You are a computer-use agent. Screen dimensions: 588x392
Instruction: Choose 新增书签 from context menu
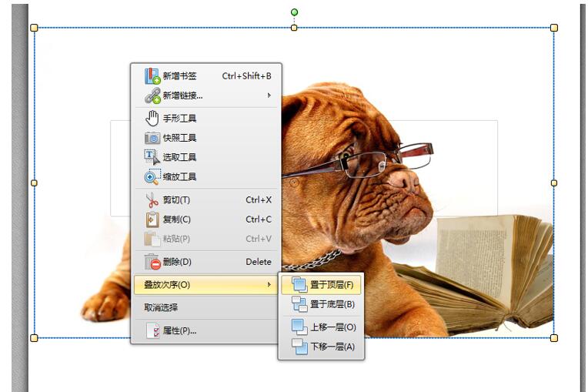205,76
